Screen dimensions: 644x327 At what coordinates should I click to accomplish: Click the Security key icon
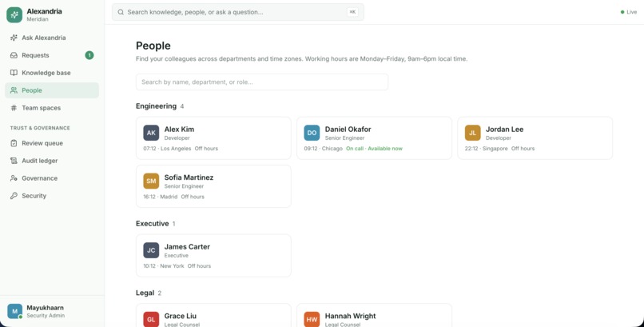coord(14,196)
